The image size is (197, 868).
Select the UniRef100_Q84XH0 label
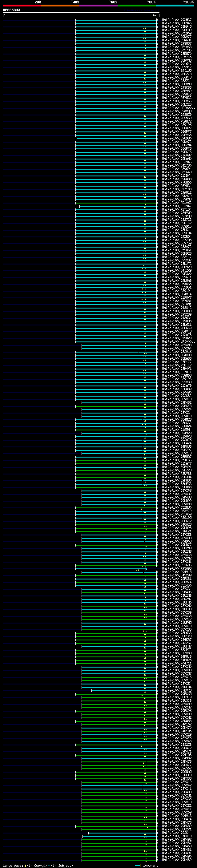tap(177, 355)
